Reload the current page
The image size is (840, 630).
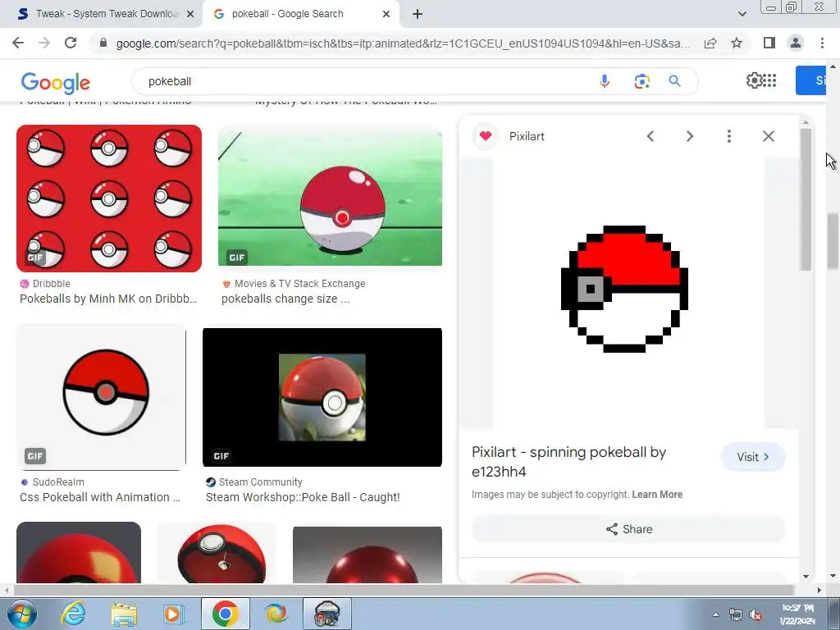(x=71, y=43)
